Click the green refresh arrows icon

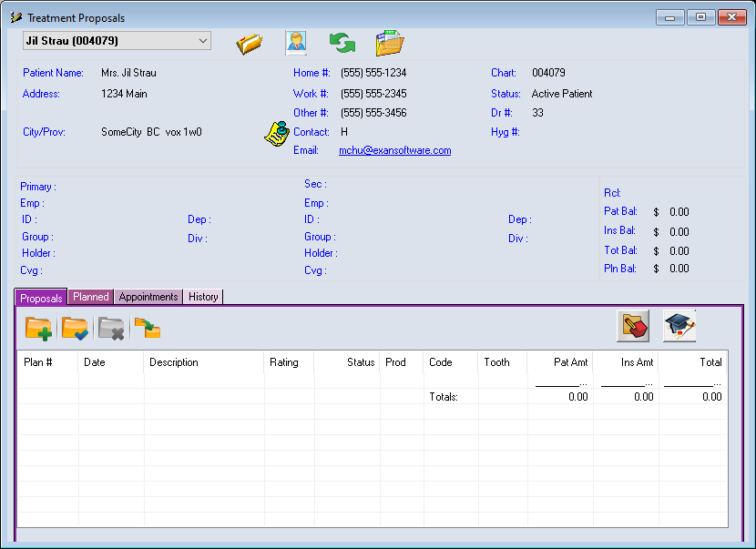[342, 43]
